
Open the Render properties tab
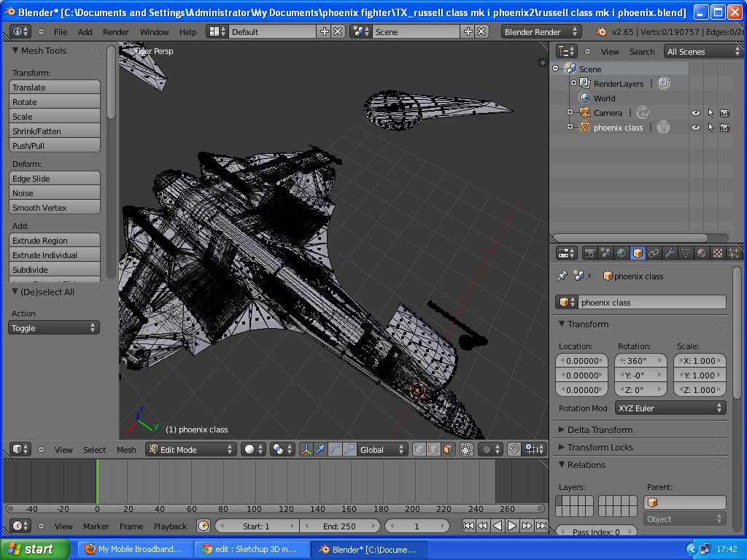click(589, 252)
